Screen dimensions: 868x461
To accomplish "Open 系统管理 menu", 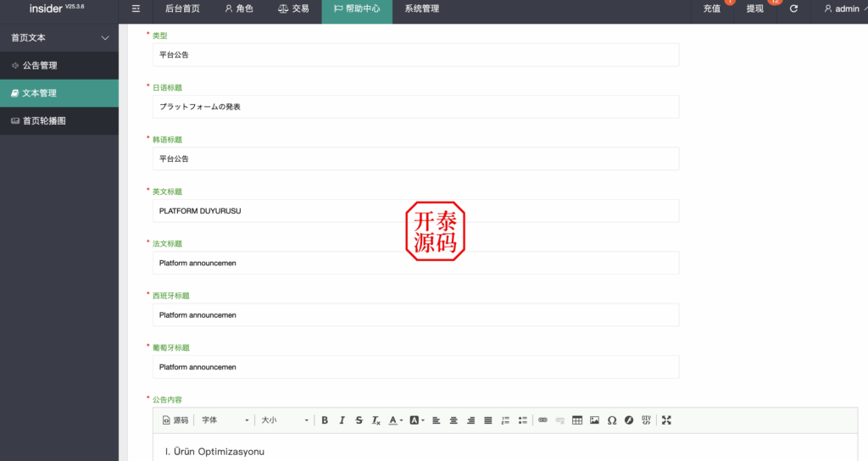I will (422, 8).
